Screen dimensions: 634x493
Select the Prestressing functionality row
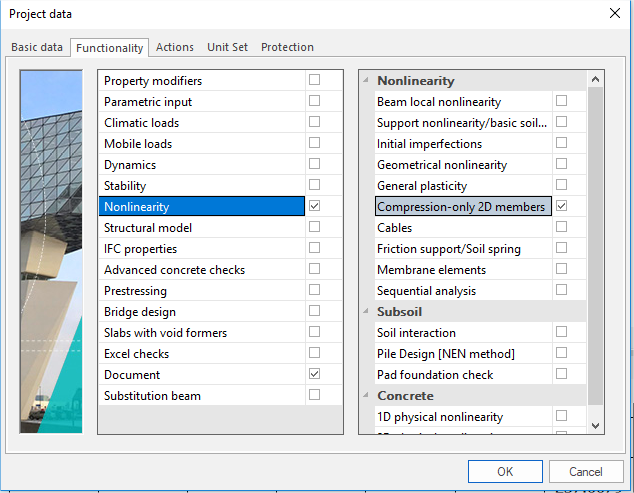coord(200,291)
